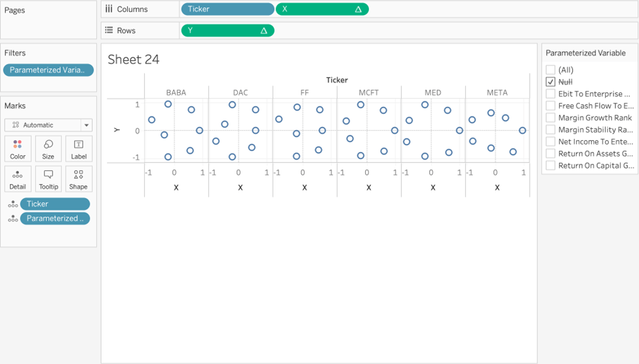Check the Return On Assets G... option

[x=551, y=153]
